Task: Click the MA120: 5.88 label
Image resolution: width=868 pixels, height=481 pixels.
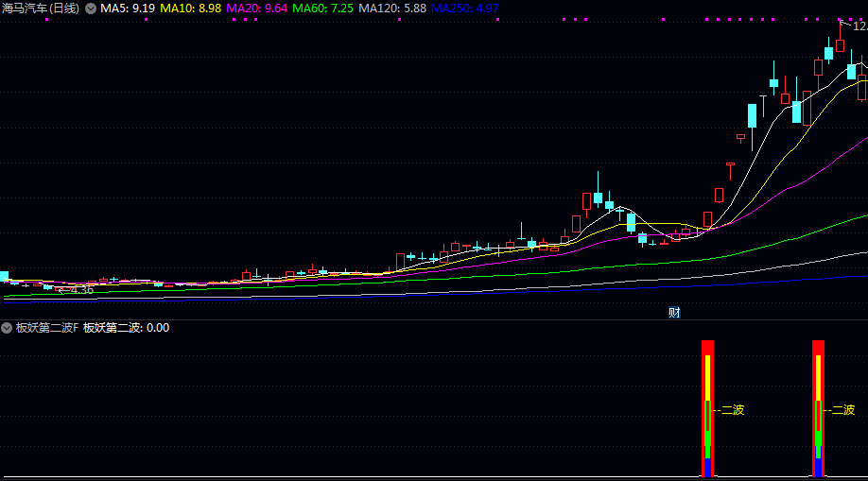Action: click(392, 9)
